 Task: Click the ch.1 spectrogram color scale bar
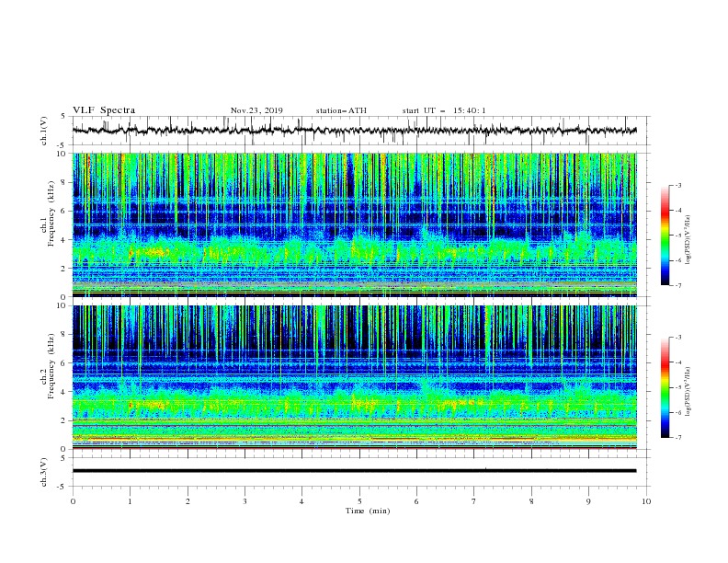(665, 235)
